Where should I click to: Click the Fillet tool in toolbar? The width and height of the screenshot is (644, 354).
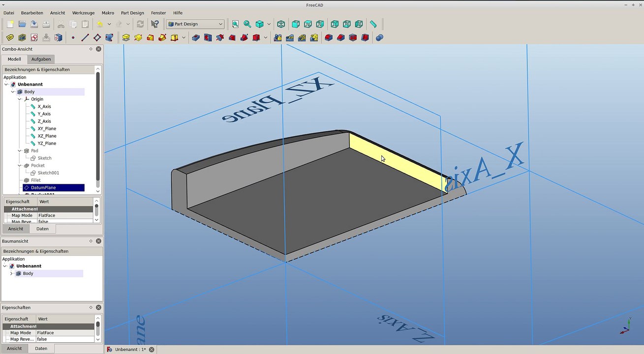(x=329, y=37)
